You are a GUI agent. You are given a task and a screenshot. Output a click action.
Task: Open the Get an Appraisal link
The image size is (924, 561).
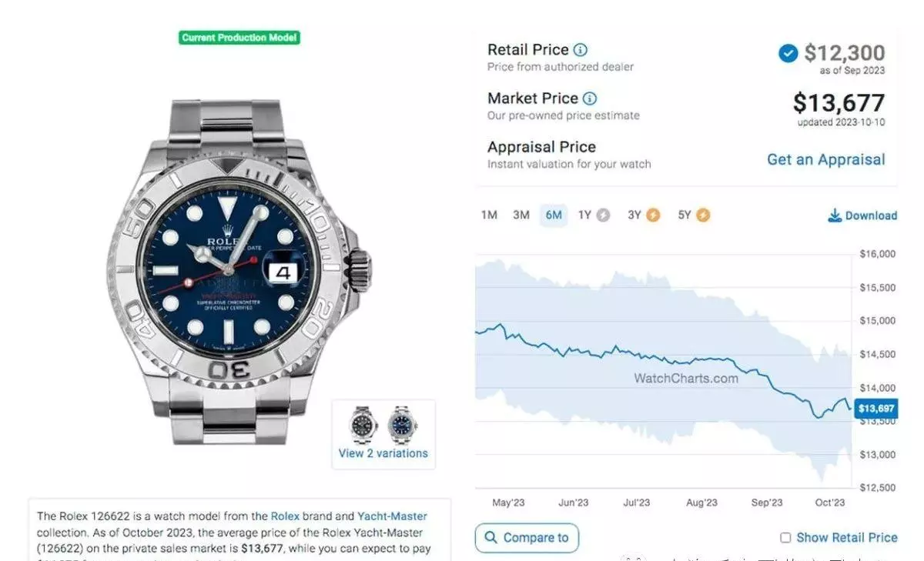pyautogui.click(x=825, y=160)
